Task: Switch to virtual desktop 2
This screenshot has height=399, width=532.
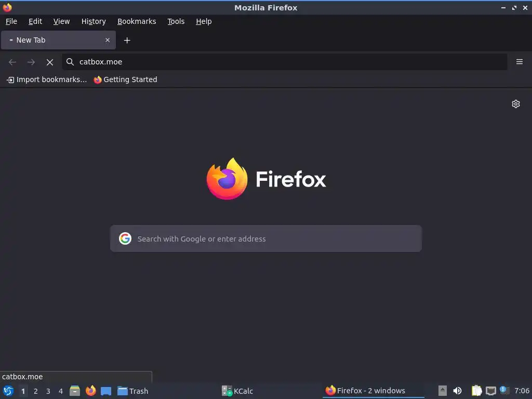Action: 36,391
